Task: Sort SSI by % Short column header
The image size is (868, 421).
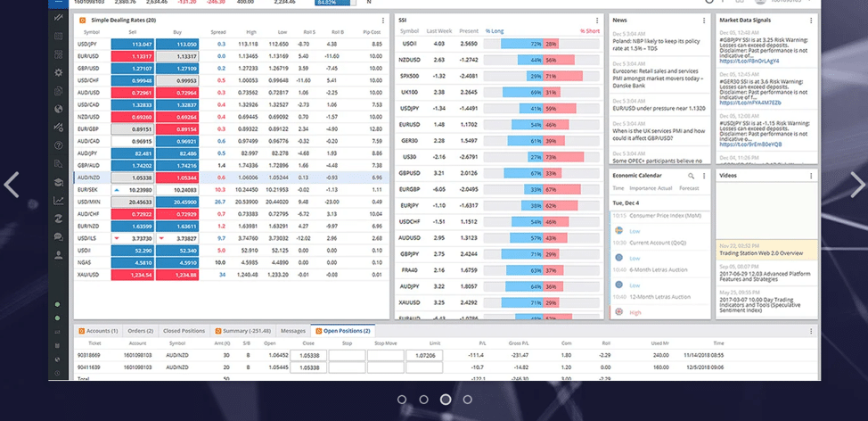Action: tap(590, 31)
